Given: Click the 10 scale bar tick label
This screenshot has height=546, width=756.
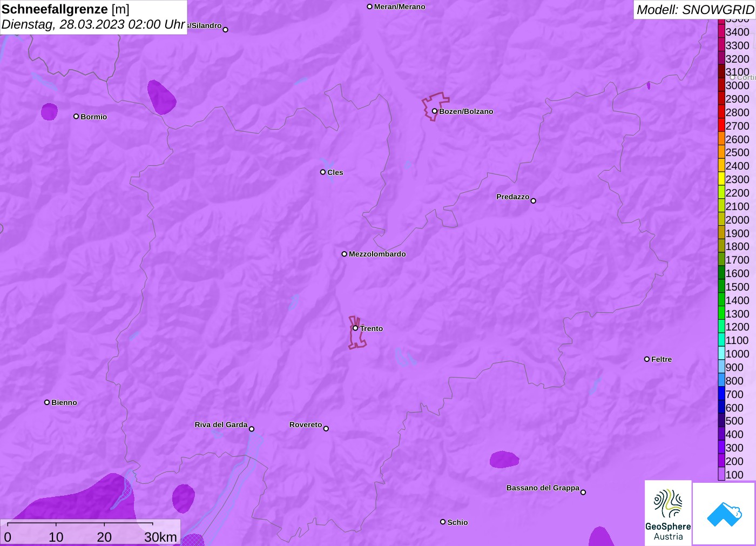Looking at the screenshot, I should pos(56,537).
